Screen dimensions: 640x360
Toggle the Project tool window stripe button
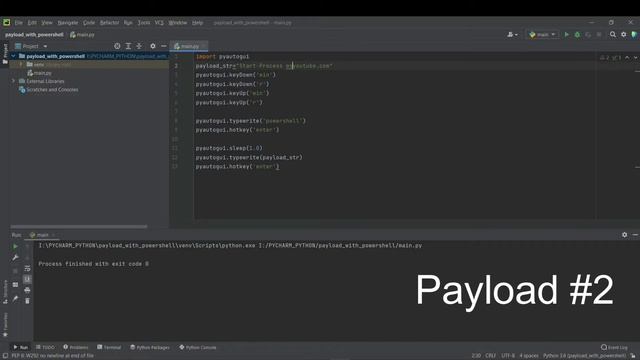(5, 53)
